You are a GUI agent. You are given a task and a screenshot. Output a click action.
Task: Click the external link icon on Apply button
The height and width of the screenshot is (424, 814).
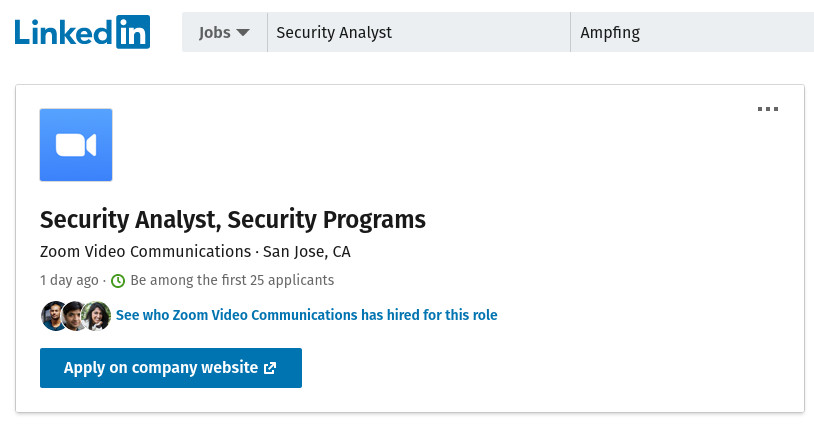269,368
